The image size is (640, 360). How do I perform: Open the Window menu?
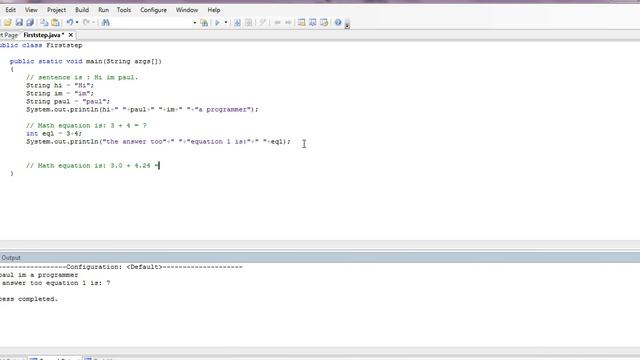point(187,10)
